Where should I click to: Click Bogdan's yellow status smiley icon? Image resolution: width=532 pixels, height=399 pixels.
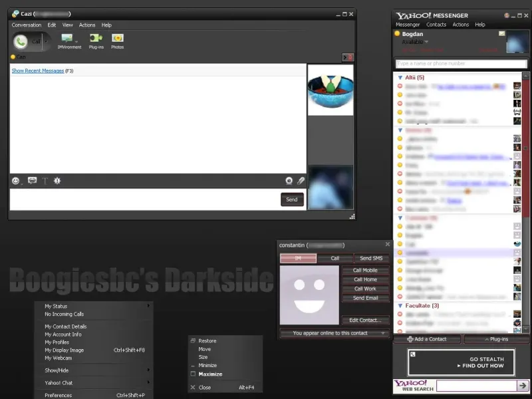point(397,34)
